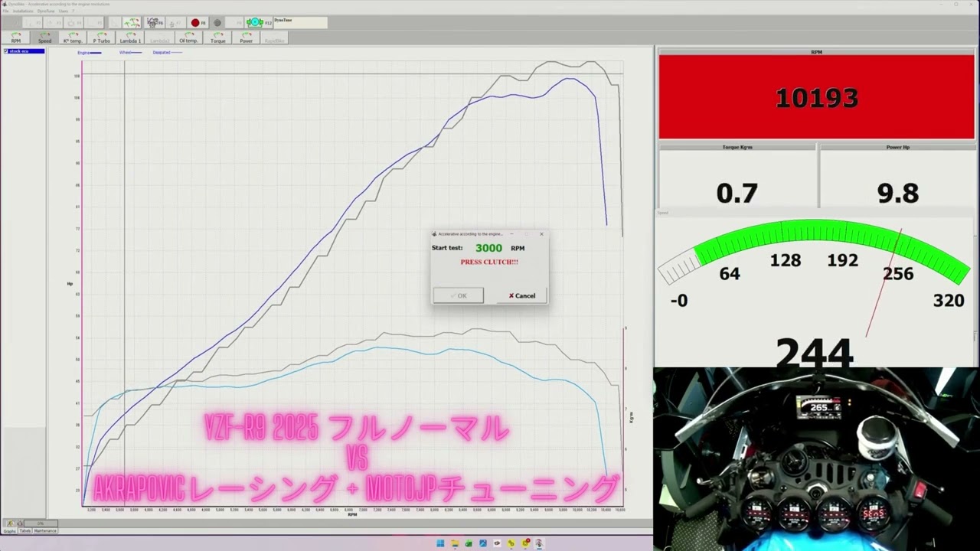Uncheck the stock ecu checkbox
980x551 pixels.
coord(6,51)
